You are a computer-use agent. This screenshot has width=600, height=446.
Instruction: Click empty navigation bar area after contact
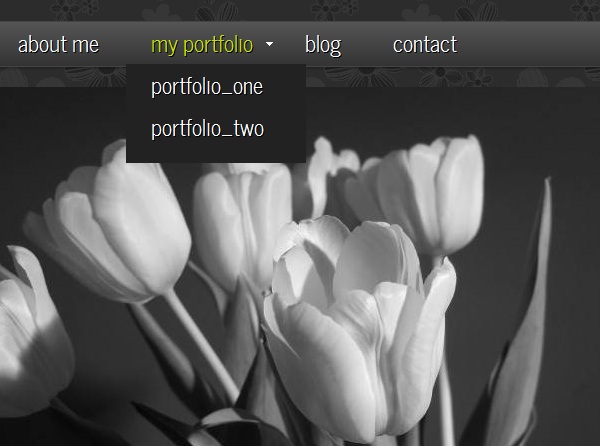click(528, 44)
